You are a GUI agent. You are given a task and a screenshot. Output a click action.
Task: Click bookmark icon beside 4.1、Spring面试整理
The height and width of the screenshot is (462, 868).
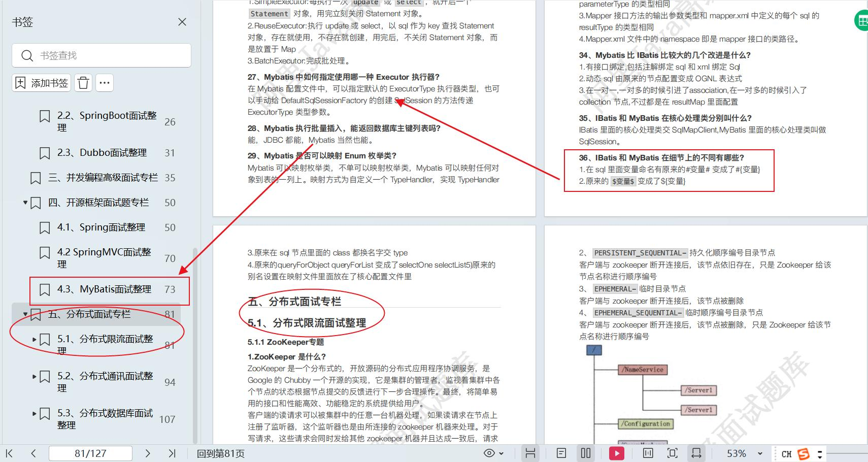point(45,227)
